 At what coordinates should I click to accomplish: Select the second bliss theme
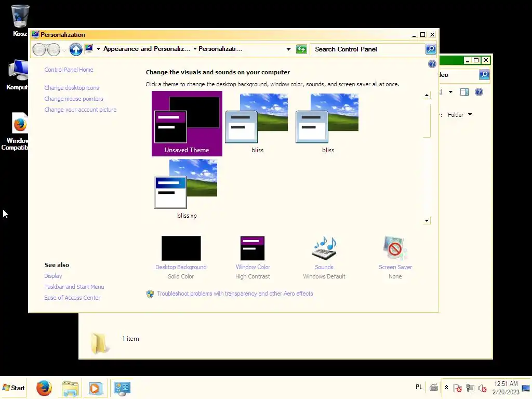[328, 124]
